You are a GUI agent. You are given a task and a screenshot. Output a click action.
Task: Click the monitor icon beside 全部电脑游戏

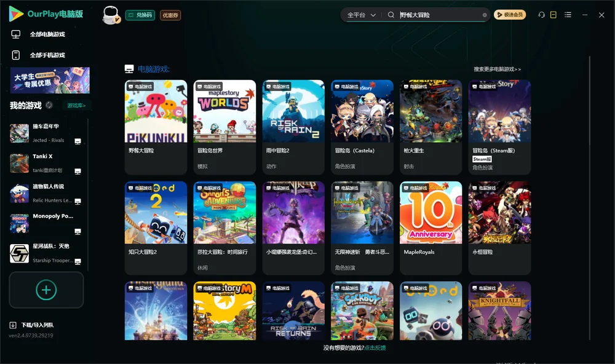pos(16,34)
